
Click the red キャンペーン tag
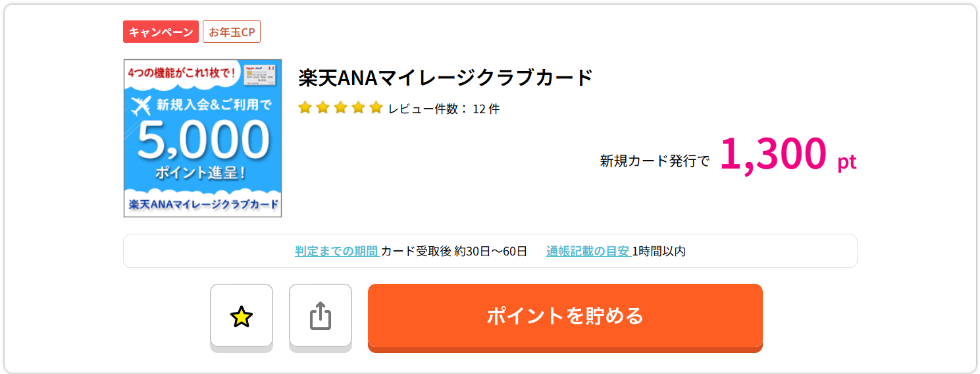pyautogui.click(x=161, y=32)
